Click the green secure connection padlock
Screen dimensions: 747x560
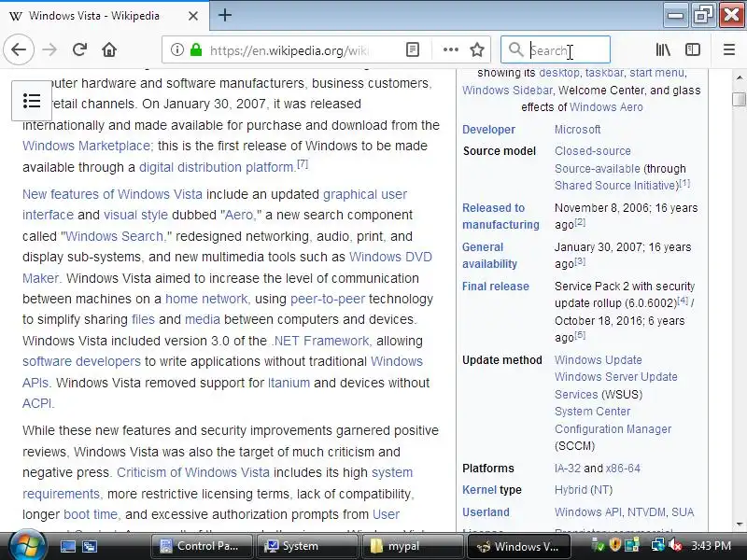(x=196, y=49)
